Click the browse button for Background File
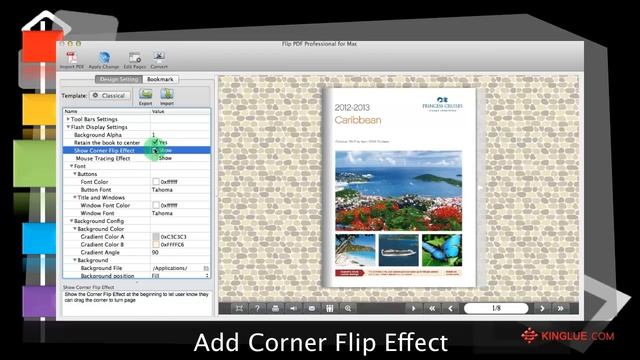The image size is (640, 360). 206,268
